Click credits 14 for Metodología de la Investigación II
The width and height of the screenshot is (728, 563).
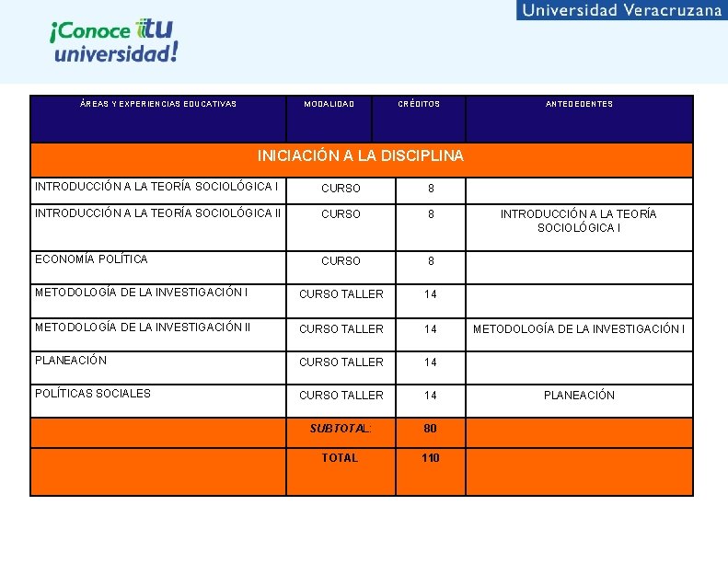[x=431, y=329]
